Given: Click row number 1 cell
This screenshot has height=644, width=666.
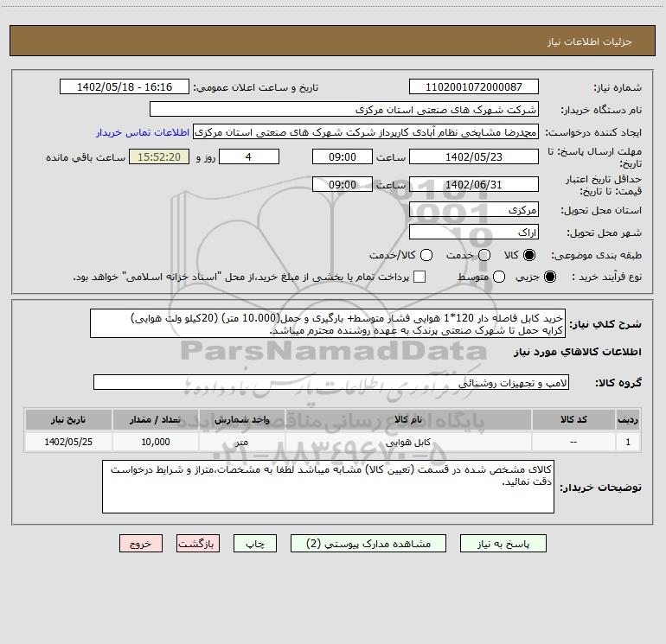Looking at the screenshot, I should (x=628, y=442).
